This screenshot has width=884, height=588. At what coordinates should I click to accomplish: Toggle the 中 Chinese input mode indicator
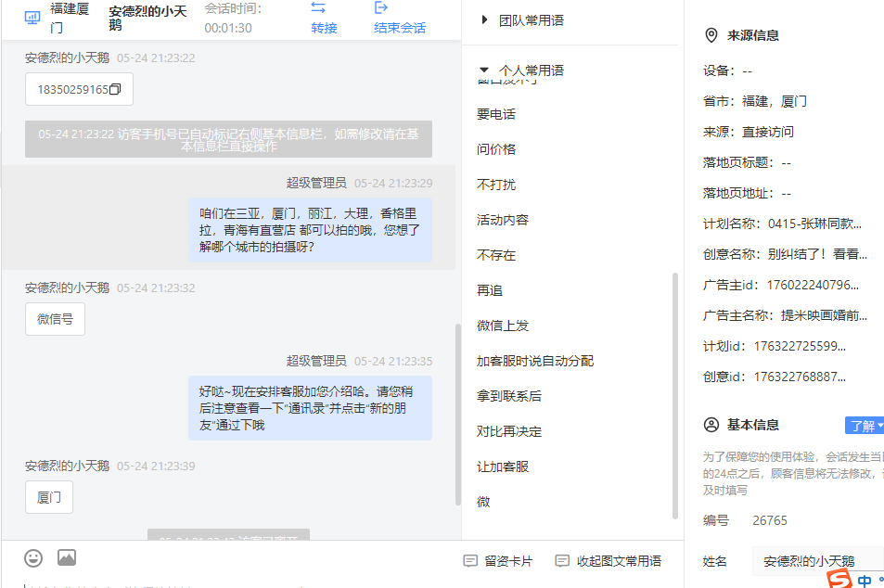865,581
